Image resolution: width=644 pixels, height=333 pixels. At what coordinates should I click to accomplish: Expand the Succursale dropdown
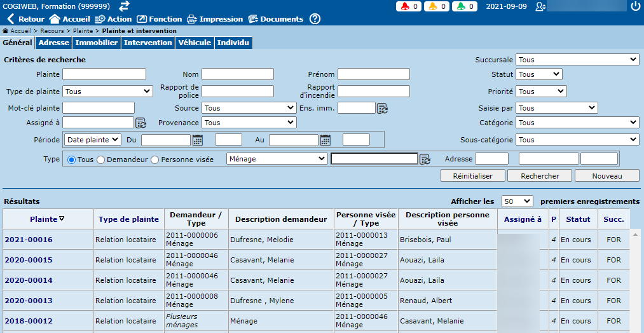tap(577, 60)
